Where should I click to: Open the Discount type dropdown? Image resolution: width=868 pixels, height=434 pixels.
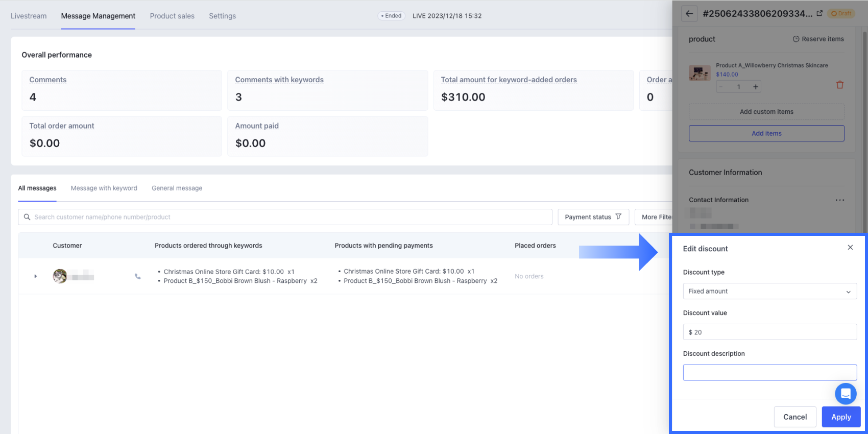click(x=769, y=291)
